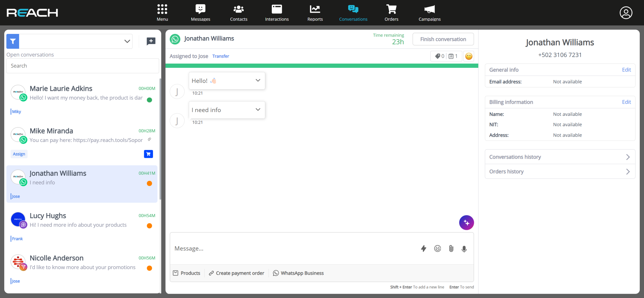The height and width of the screenshot is (298, 644).
Task: Open the AI assistant sparkle button
Action: click(x=466, y=223)
